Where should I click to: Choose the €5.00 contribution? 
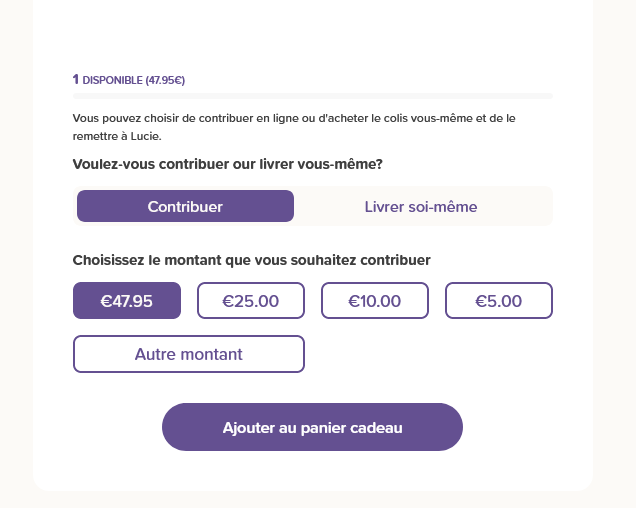click(x=499, y=301)
